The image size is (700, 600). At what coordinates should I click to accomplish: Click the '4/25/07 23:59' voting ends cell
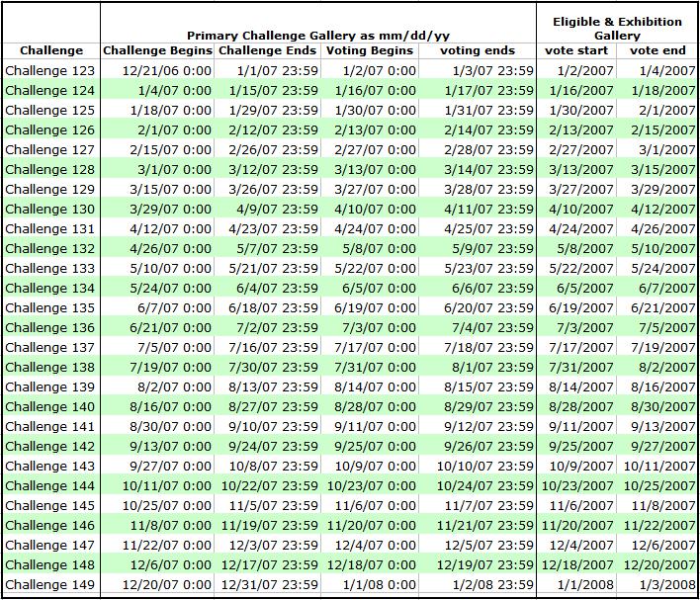(x=488, y=229)
